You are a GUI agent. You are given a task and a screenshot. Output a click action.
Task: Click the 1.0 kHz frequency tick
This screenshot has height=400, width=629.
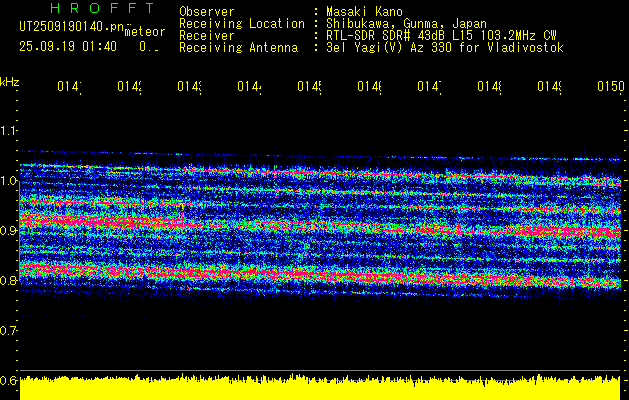point(9,180)
